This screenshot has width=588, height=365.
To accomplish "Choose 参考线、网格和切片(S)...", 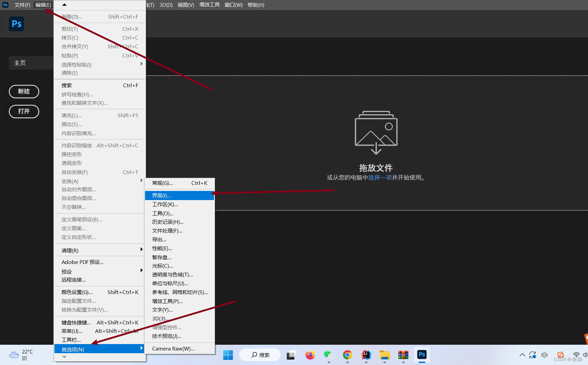I will pyautogui.click(x=180, y=292).
